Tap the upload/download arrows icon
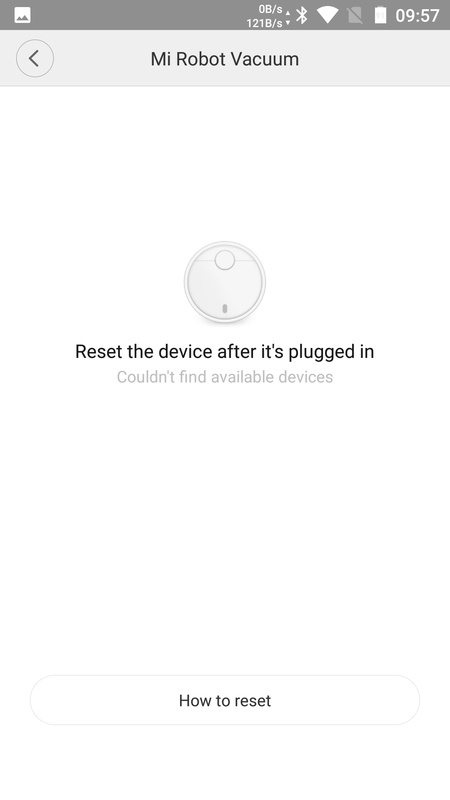 coord(288,17)
